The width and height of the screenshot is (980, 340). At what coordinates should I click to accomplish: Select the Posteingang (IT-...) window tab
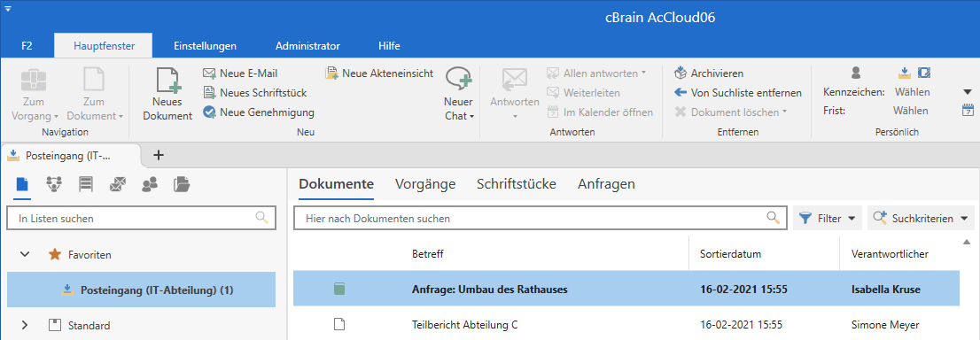[x=70, y=155]
